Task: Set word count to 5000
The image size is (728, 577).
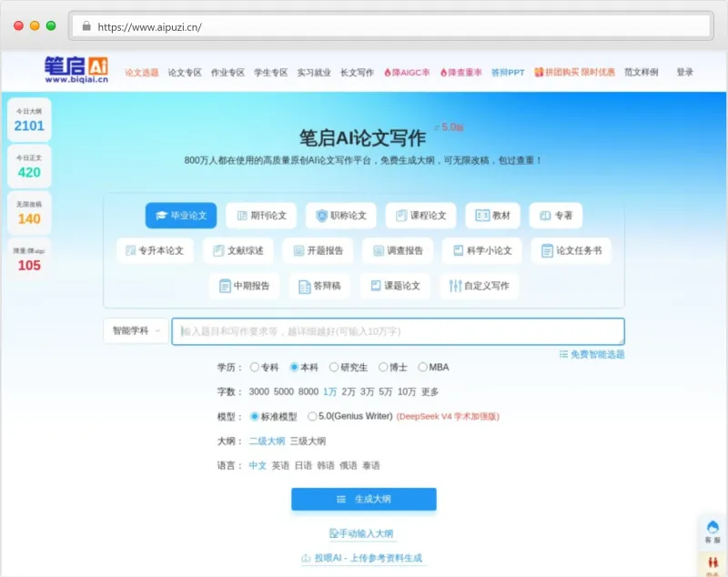Action: pos(284,391)
